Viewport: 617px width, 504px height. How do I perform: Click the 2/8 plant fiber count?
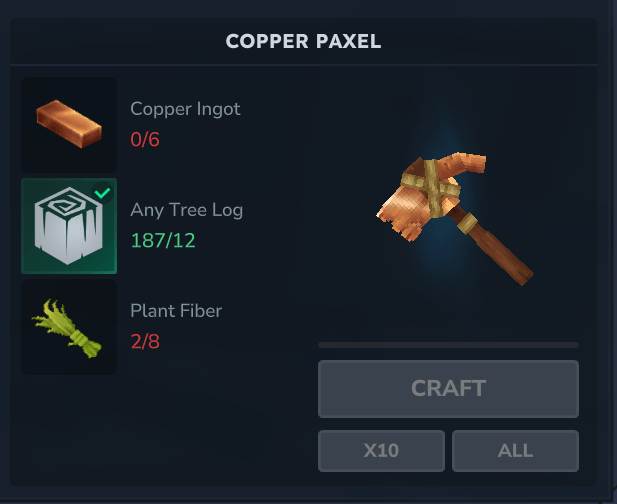(145, 342)
